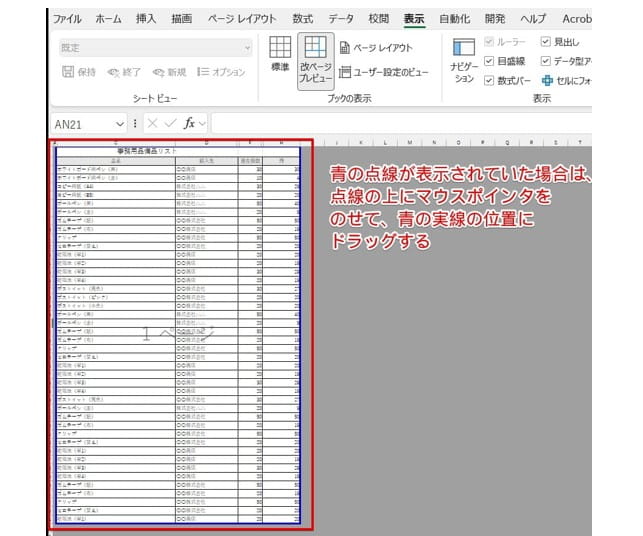
Task: Open the ファイル menu tab
Action: (x=67, y=19)
